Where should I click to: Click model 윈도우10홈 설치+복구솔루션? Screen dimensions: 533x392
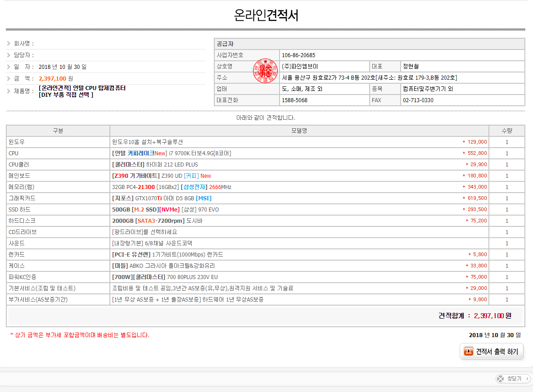tap(148, 142)
